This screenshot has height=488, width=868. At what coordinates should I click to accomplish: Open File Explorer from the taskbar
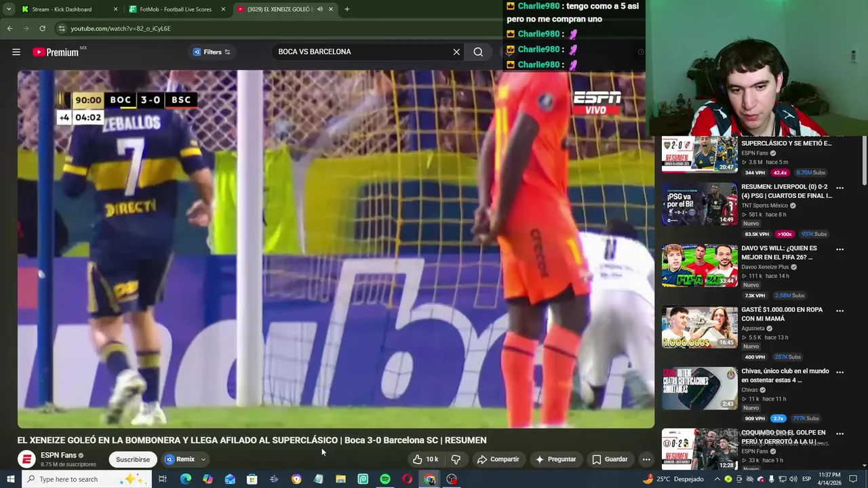coord(340,479)
